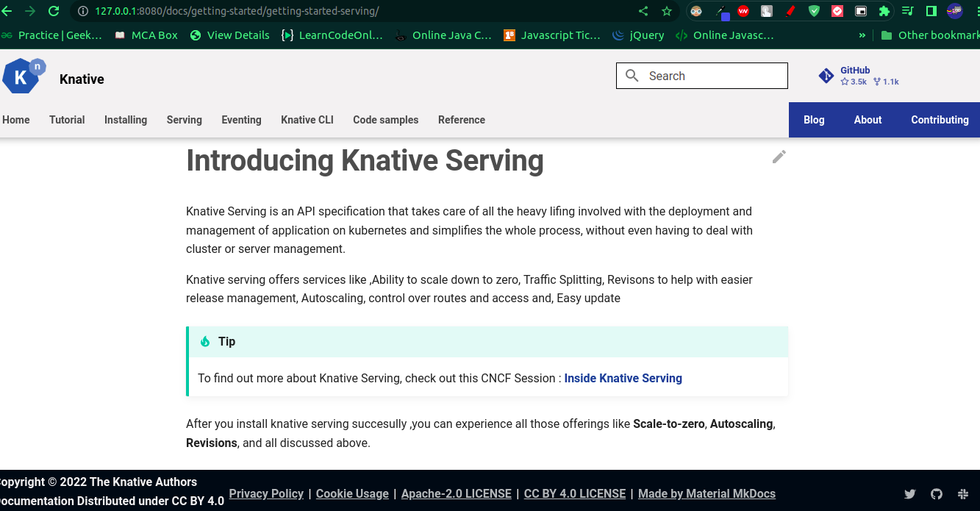Open the Practice | Geek... bookmark
Screen dimensions: 980x511
tap(51, 35)
